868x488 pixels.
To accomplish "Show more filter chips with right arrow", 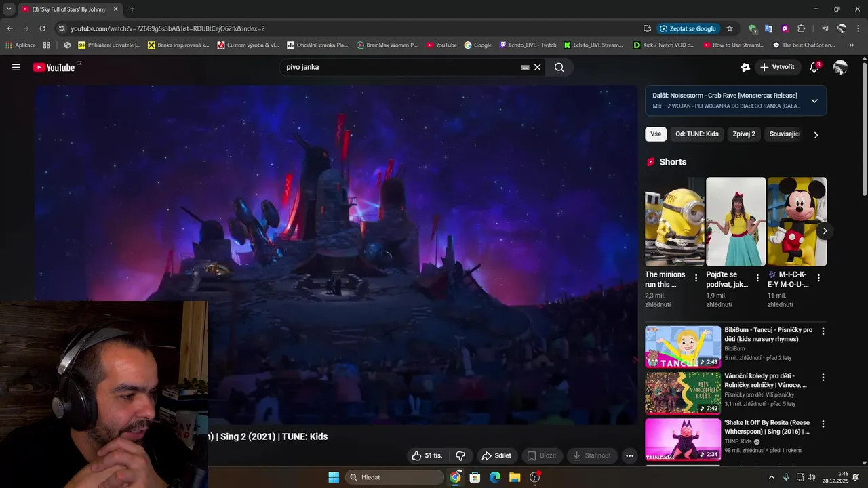I will click(816, 134).
